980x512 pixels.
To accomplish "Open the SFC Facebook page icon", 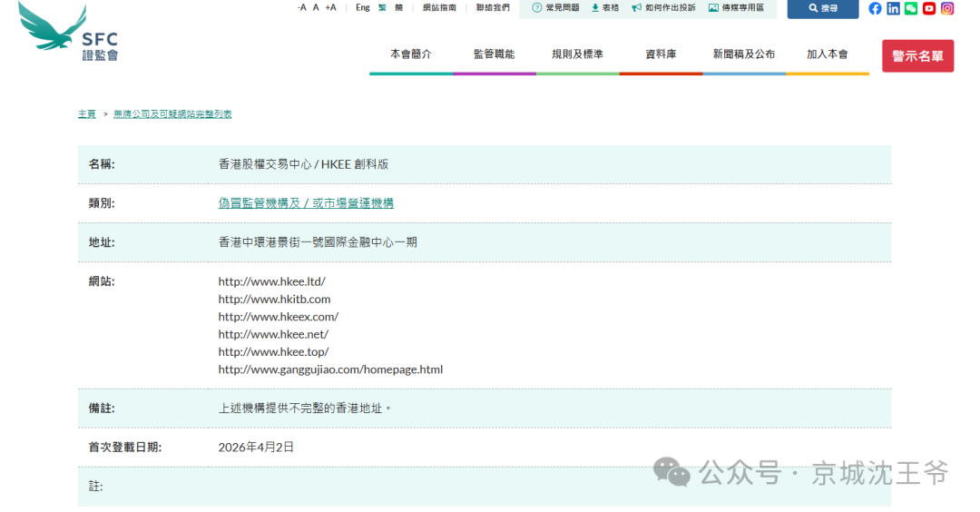I will point(875,8).
